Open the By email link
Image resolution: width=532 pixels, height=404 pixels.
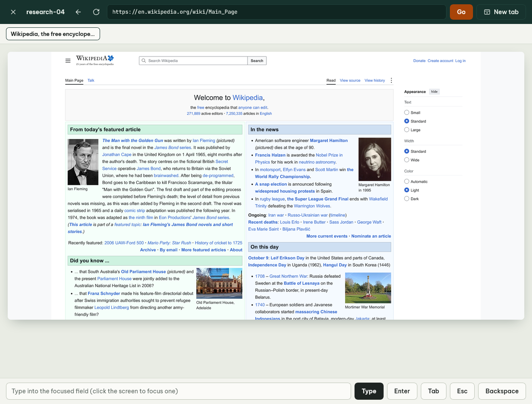tap(168, 250)
